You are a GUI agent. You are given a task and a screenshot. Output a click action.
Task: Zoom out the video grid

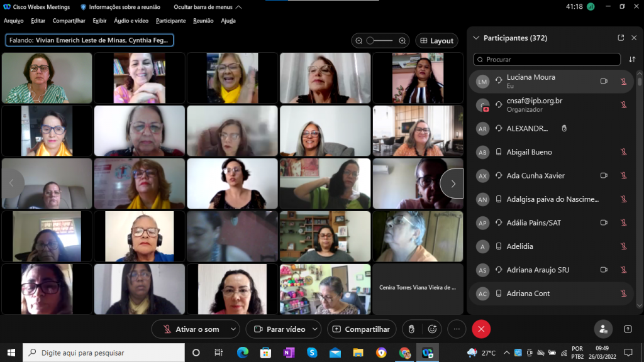pos(358,41)
